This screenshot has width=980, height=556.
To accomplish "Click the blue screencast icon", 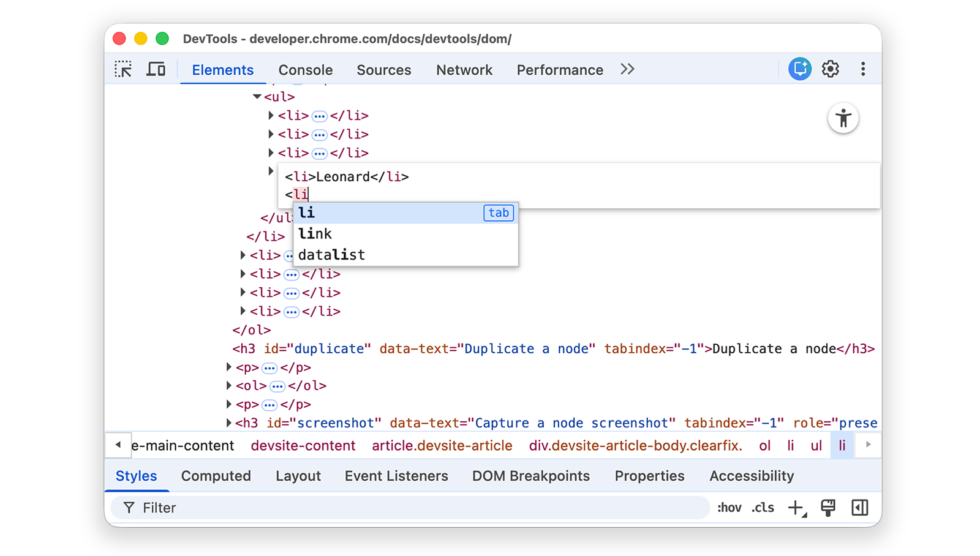I will click(x=799, y=69).
